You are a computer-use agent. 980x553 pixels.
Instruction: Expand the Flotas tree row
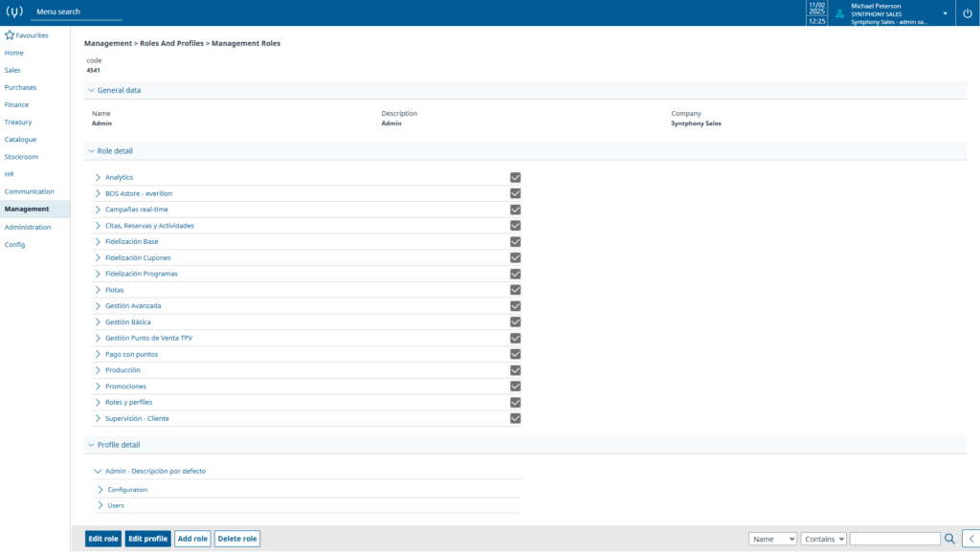coord(98,290)
